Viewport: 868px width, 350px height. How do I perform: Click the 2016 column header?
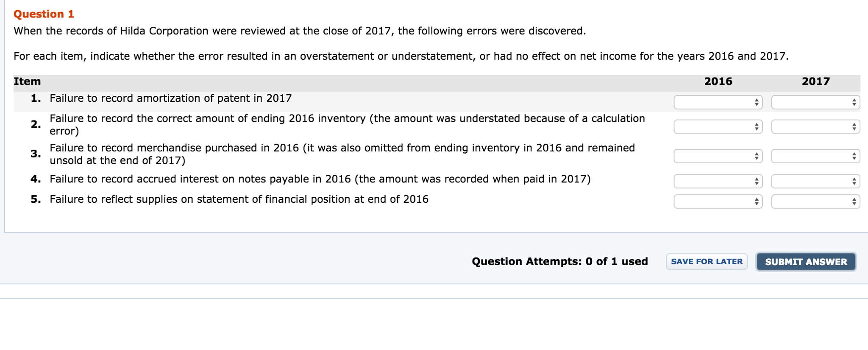point(718,81)
